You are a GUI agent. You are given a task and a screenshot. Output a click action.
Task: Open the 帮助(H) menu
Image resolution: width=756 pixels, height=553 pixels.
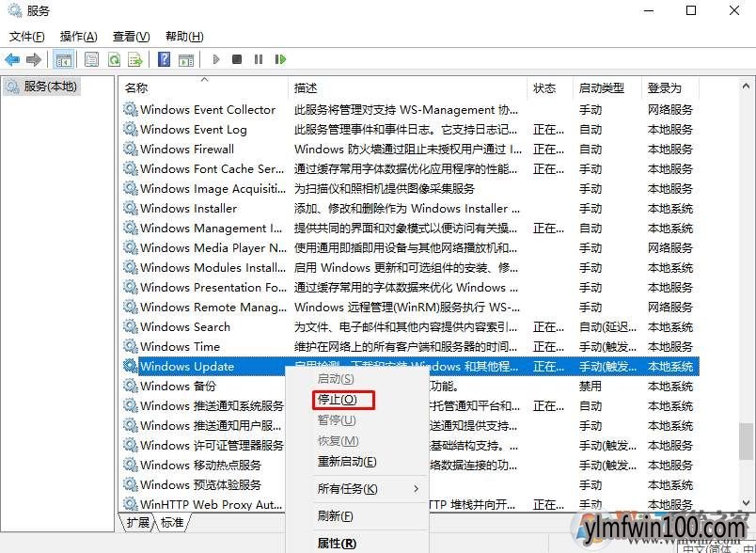click(184, 37)
